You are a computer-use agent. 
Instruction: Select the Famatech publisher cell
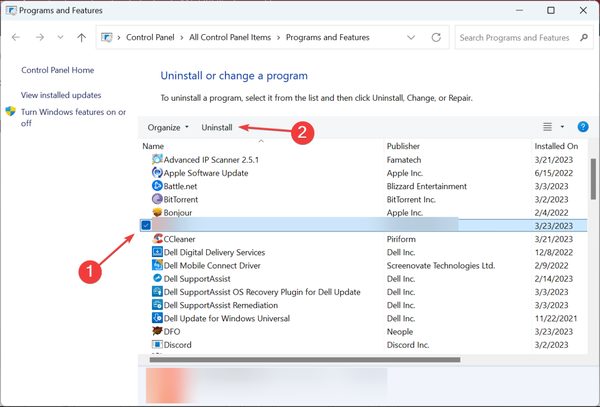(404, 160)
